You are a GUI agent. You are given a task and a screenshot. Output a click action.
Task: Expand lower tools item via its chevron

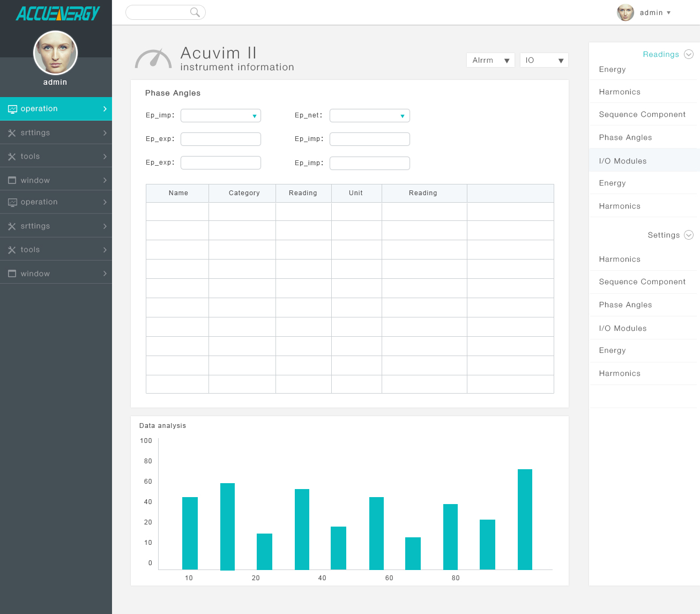pos(105,250)
